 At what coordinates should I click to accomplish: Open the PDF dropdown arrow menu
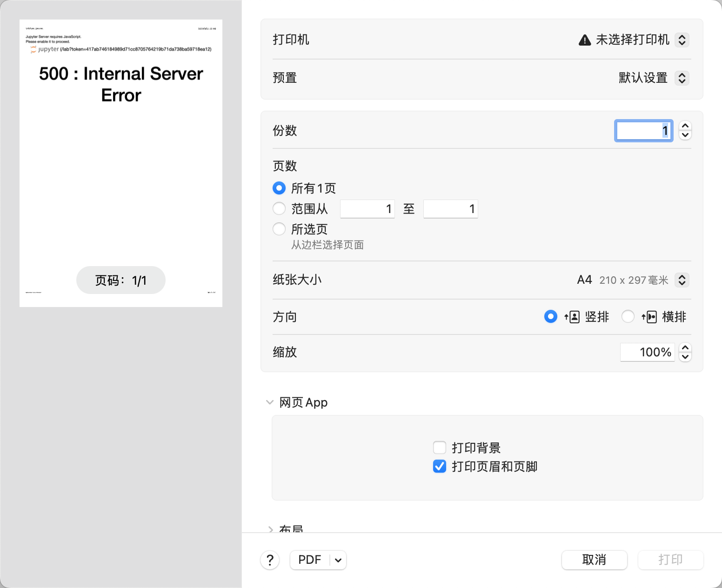click(x=338, y=560)
